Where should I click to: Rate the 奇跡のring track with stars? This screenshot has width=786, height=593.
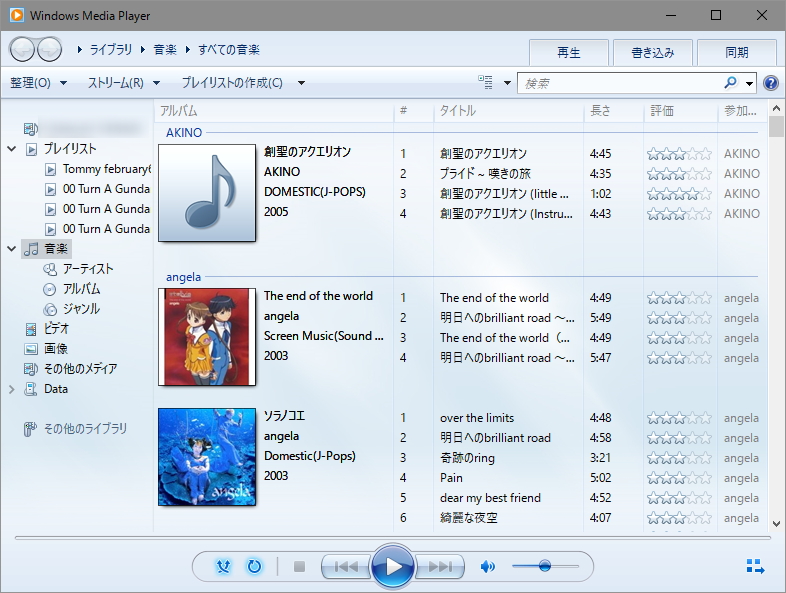click(679, 458)
